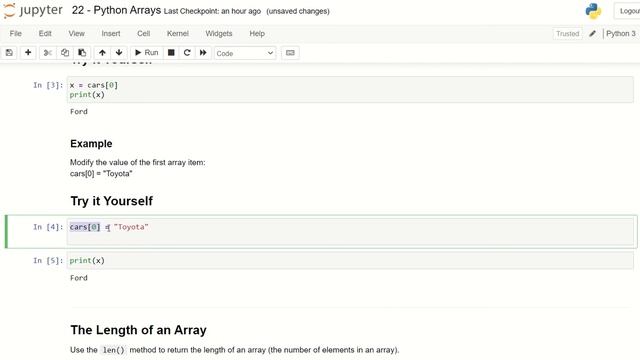Viewport: 640px width, 360px height.
Task: Open the command palette keyboard icon
Action: 290,53
